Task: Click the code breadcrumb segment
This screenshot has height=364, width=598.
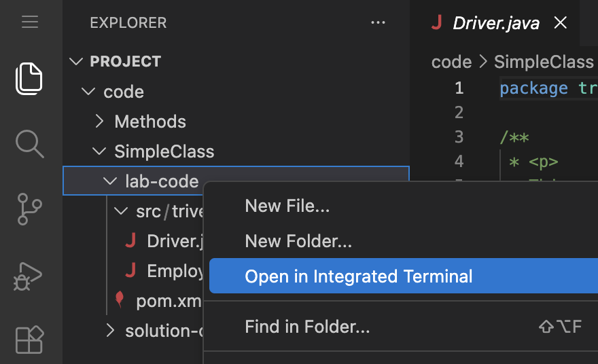Action: 451,62
